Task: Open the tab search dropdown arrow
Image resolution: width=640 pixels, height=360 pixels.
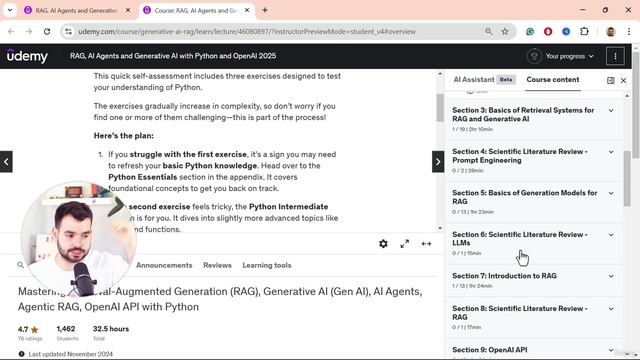Action: tap(10, 10)
